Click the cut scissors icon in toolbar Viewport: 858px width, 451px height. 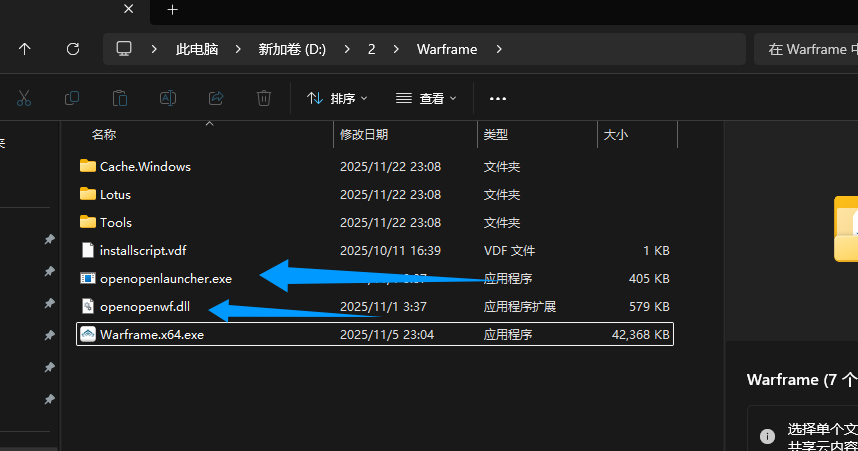point(24,98)
